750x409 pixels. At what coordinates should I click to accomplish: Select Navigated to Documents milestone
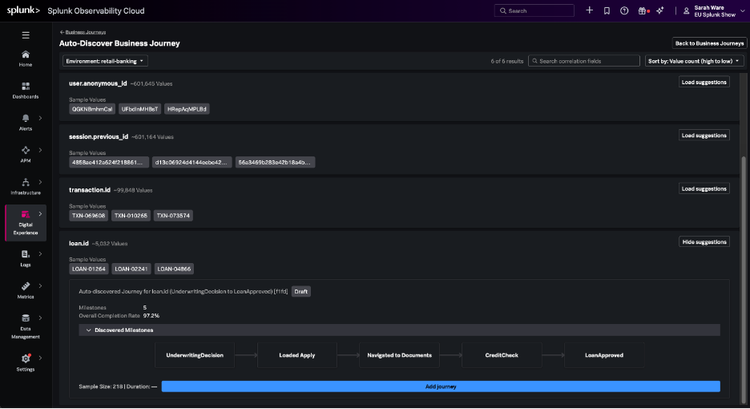[x=399, y=355]
